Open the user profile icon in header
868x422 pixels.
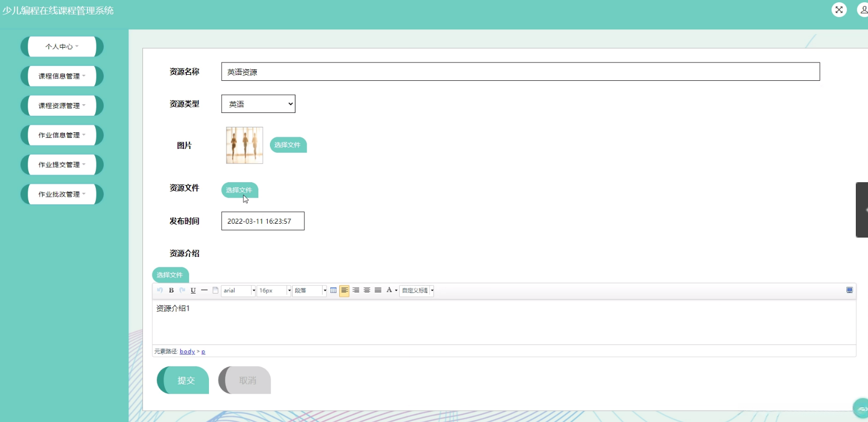click(864, 9)
